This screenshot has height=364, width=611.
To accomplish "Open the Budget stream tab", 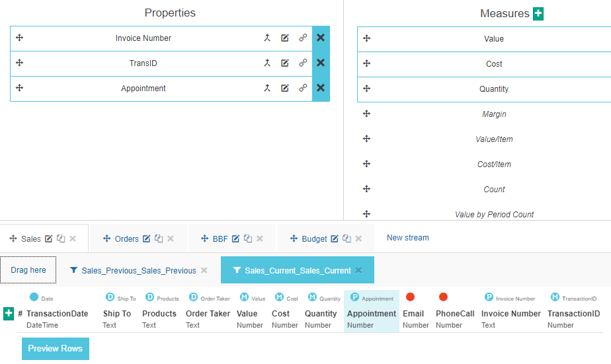I will [314, 239].
